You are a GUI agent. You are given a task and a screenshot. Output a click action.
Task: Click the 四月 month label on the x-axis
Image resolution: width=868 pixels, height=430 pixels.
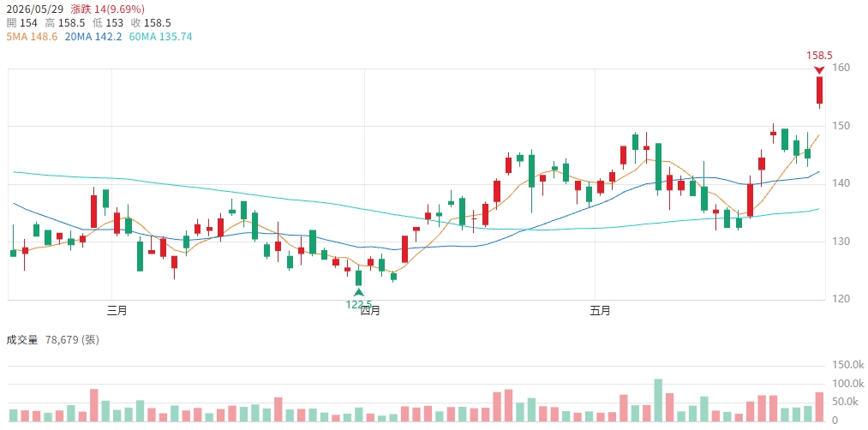point(369,311)
